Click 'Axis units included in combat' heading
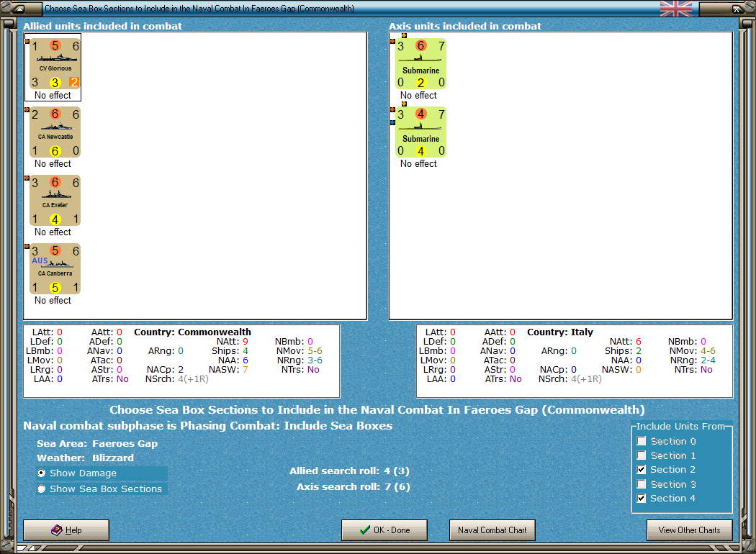 click(465, 26)
